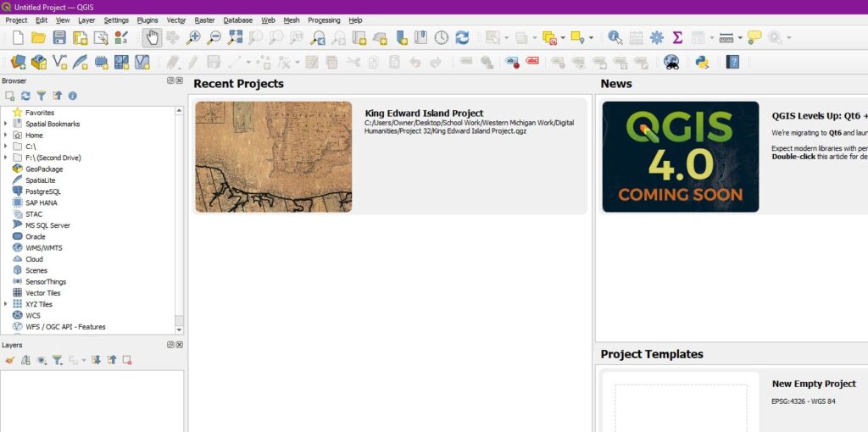Viewport: 868px width, 432px height.
Task: Toggle Browser Enable Properties Widget info icon
Action: click(73, 96)
